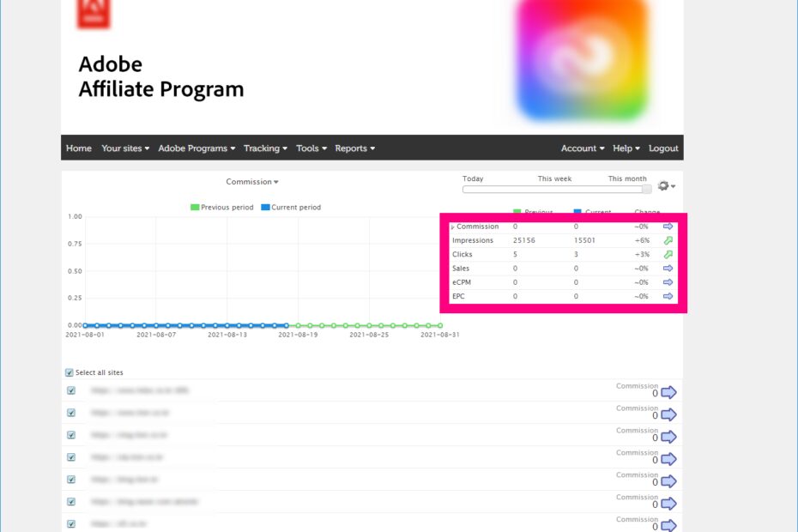Image resolution: width=798 pixels, height=532 pixels.
Task: Uncheck the second site's checkbox in the list
Action: (x=71, y=413)
